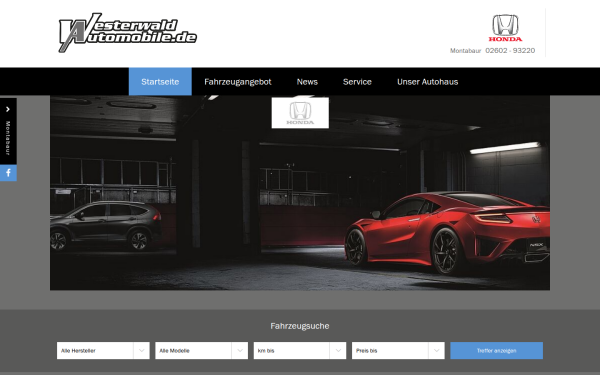Open the Facebook icon on side panel
600x375 pixels.
8,173
